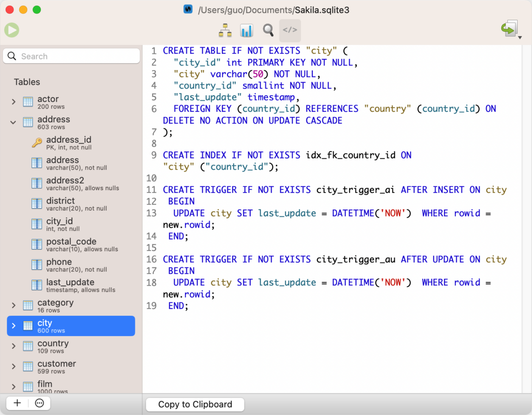
Task: Click the idx_fk_country_id index name
Action: point(350,155)
